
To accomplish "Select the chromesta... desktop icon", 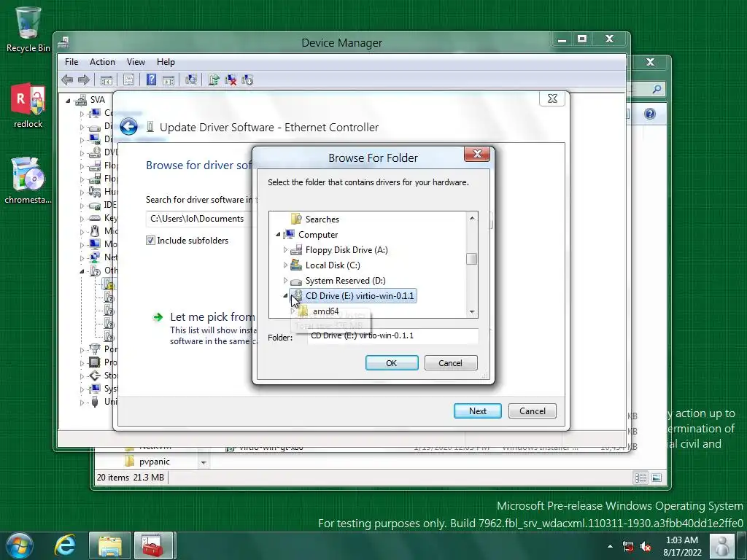I will click(28, 180).
